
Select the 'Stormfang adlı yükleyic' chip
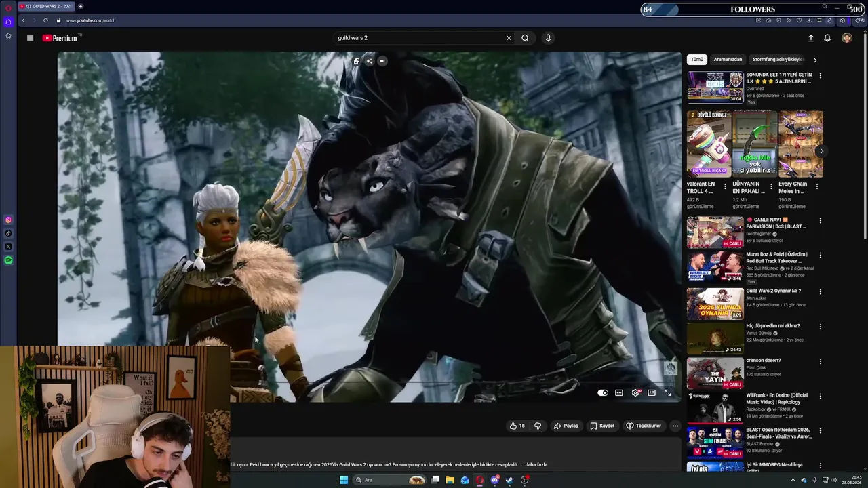[x=778, y=60]
